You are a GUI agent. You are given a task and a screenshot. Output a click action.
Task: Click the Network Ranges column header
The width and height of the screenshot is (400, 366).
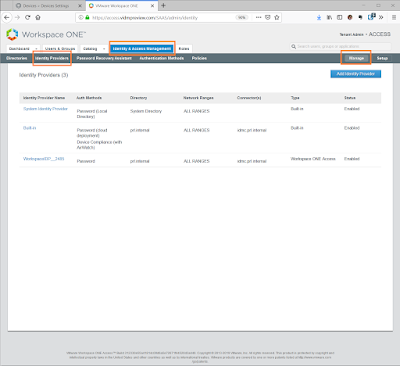[198, 98]
